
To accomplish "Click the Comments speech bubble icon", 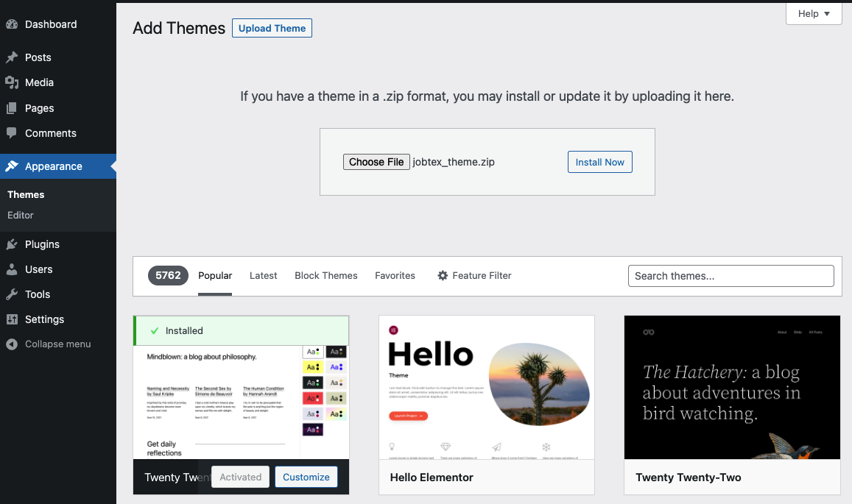I will tap(11, 133).
